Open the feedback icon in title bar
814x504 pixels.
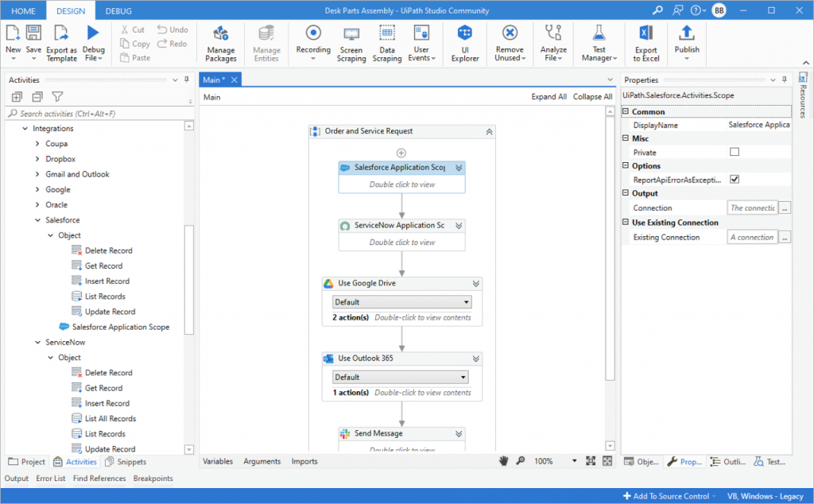pyautogui.click(x=677, y=10)
